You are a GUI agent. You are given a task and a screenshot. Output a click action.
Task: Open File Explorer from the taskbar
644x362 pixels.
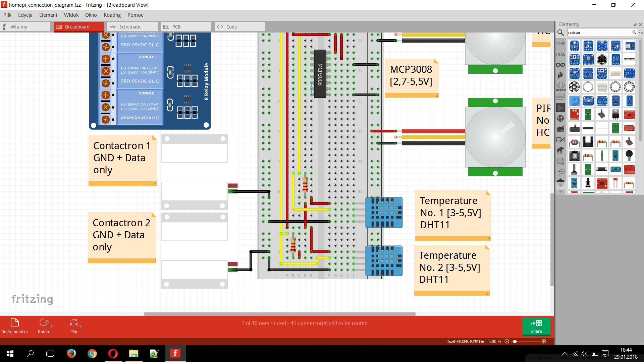133,354
